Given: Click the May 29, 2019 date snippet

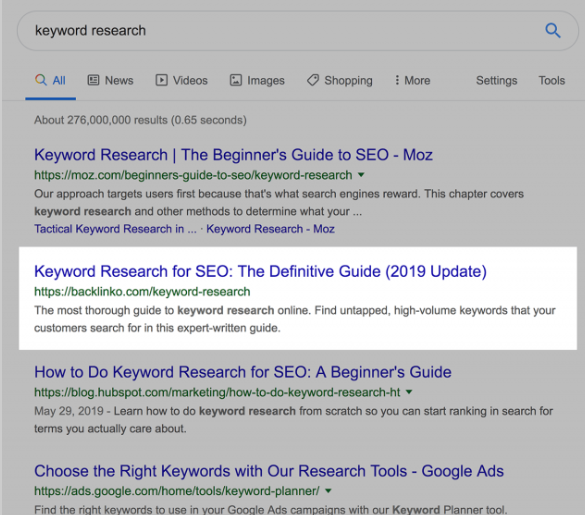Looking at the screenshot, I should (x=69, y=411).
